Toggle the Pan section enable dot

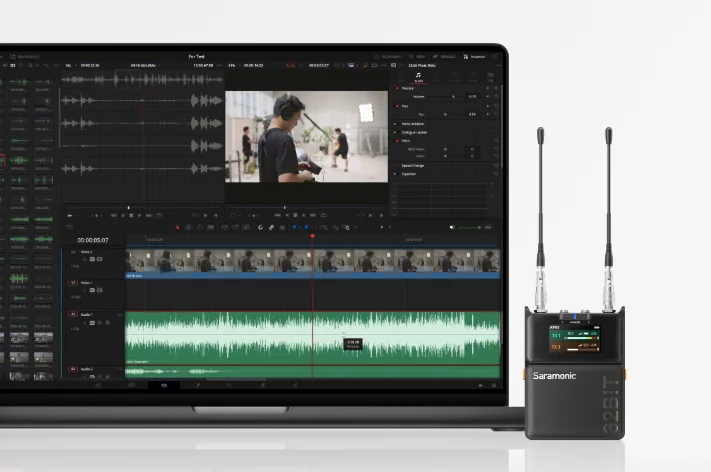(397, 106)
